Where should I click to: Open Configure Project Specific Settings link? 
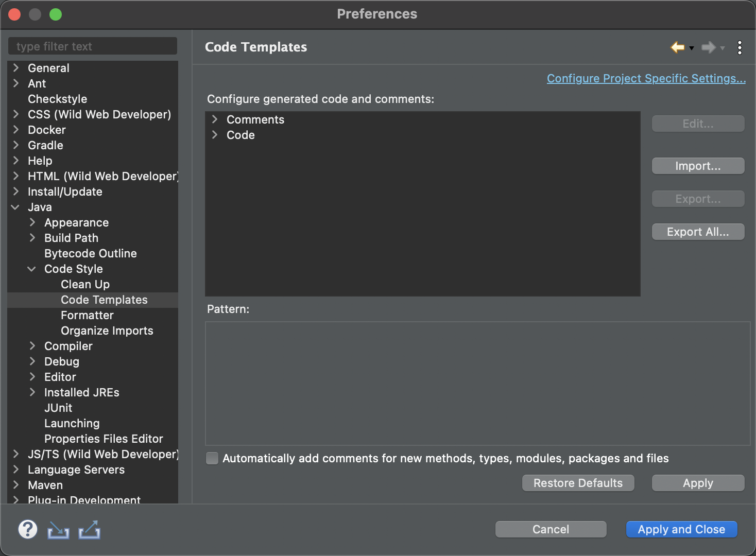[646, 78]
